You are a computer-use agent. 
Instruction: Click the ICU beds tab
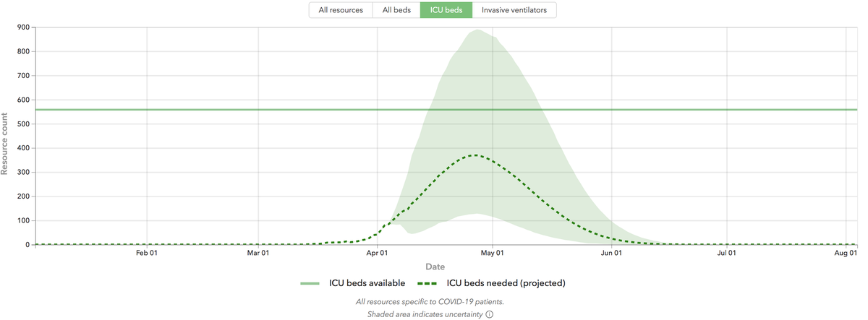(x=446, y=10)
